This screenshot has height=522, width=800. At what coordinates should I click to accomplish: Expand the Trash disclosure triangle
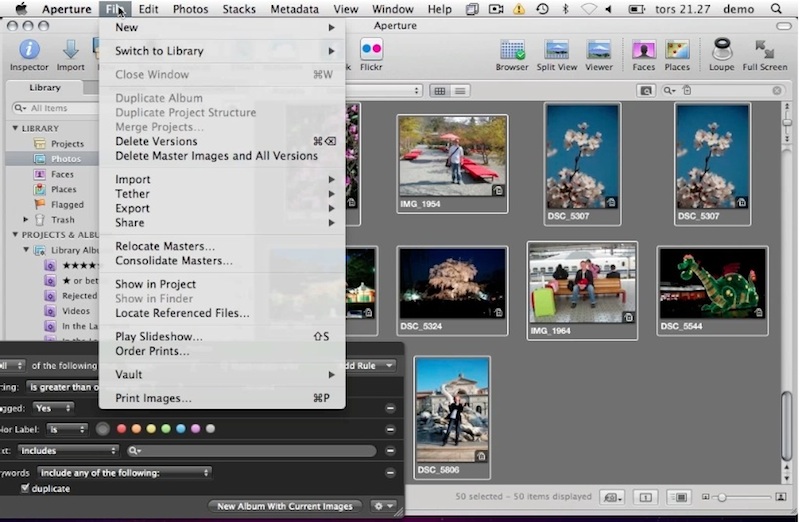pos(26,219)
